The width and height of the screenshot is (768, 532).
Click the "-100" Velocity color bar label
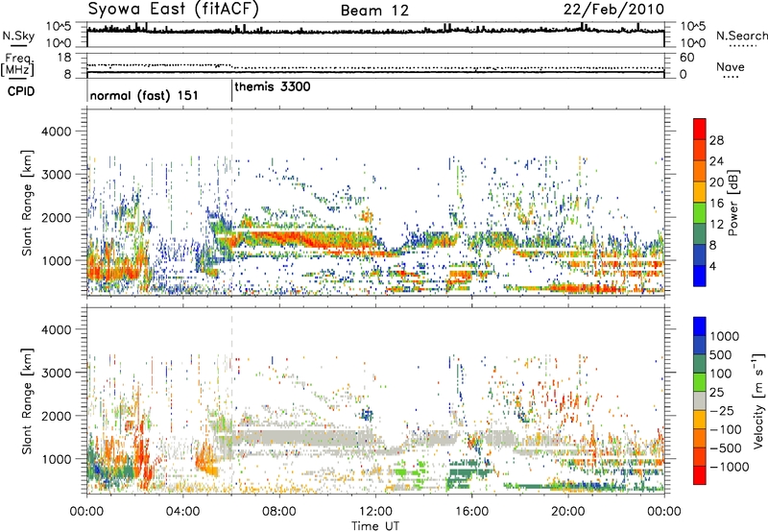pos(726,429)
